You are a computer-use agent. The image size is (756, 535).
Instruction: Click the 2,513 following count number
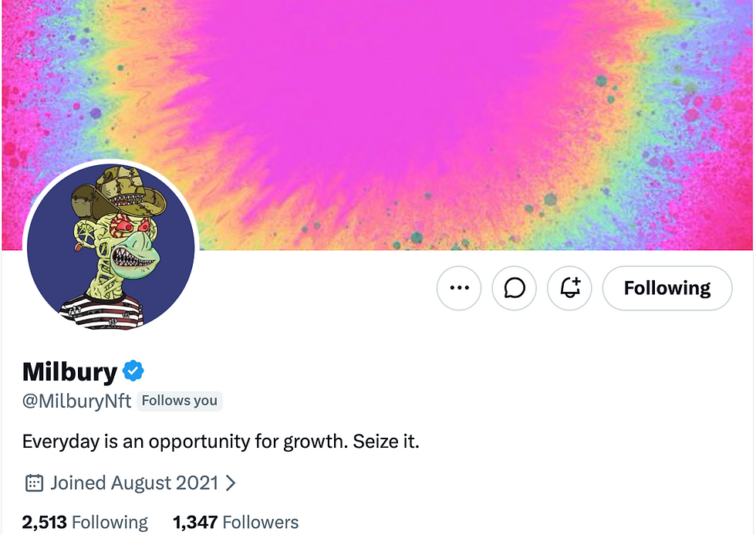pos(45,523)
